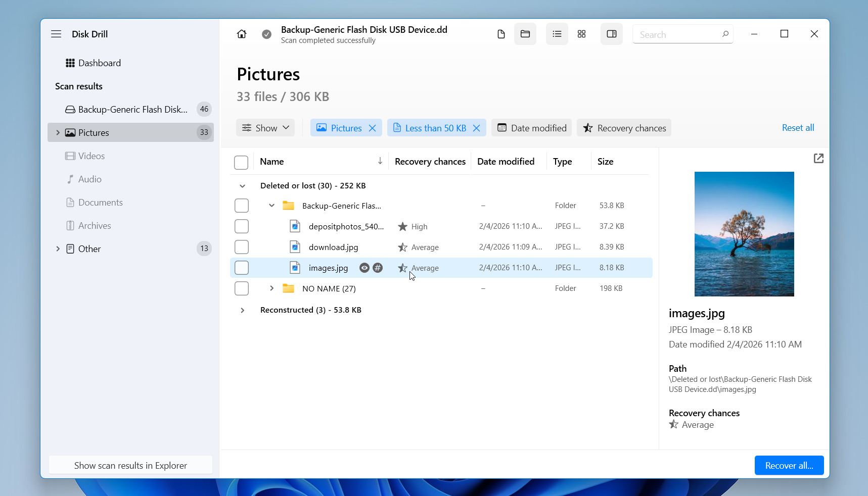
Task: Click the Pictures filter chip
Action: point(346,128)
